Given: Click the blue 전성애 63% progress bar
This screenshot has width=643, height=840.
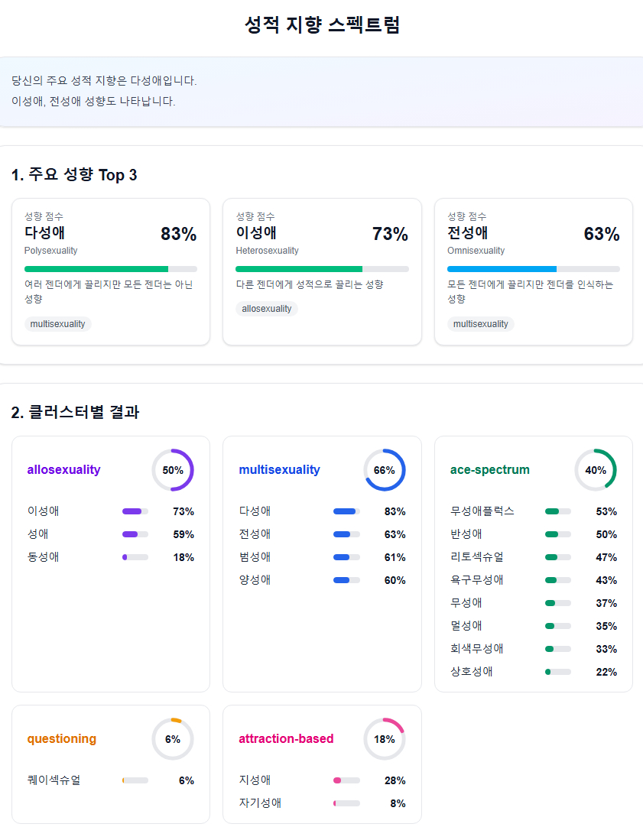Looking at the screenshot, I should pyautogui.click(x=534, y=269).
